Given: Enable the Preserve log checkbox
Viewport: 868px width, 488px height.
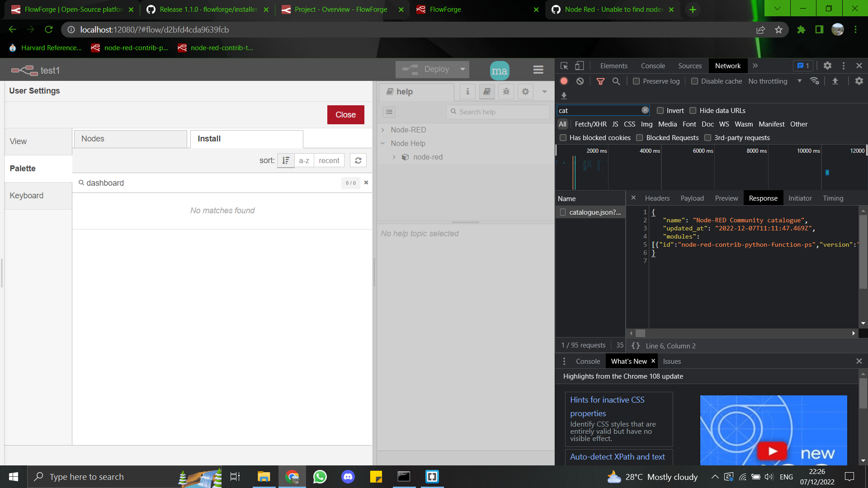Looking at the screenshot, I should pos(637,81).
